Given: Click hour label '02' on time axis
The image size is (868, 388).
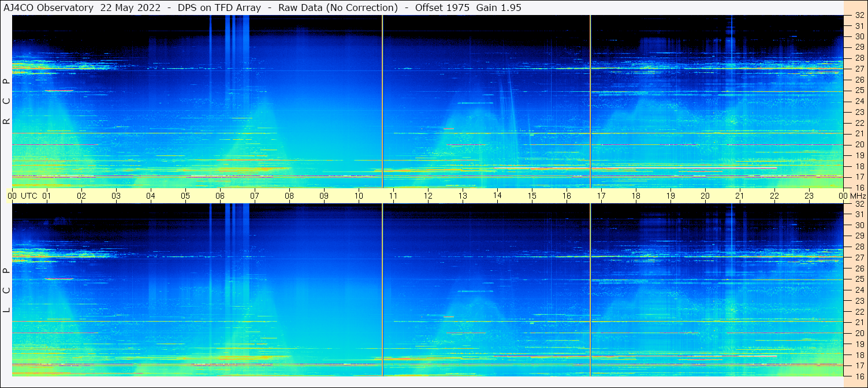Looking at the screenshot, I should (x=81, y=196).
